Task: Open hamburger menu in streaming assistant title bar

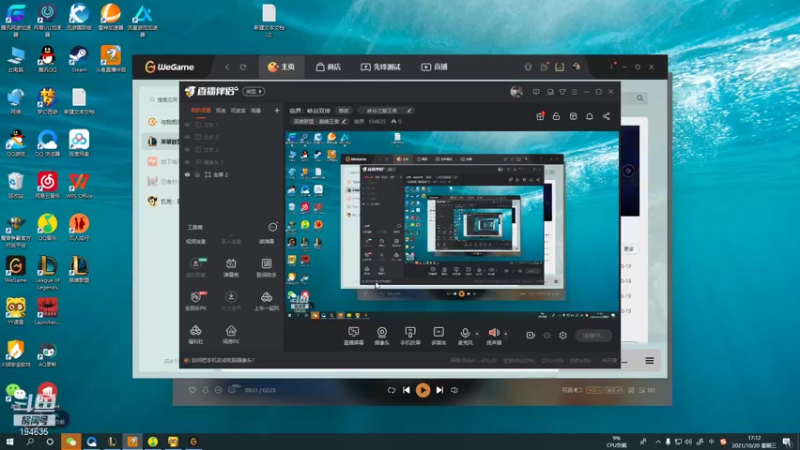Action: coord(574,92)
